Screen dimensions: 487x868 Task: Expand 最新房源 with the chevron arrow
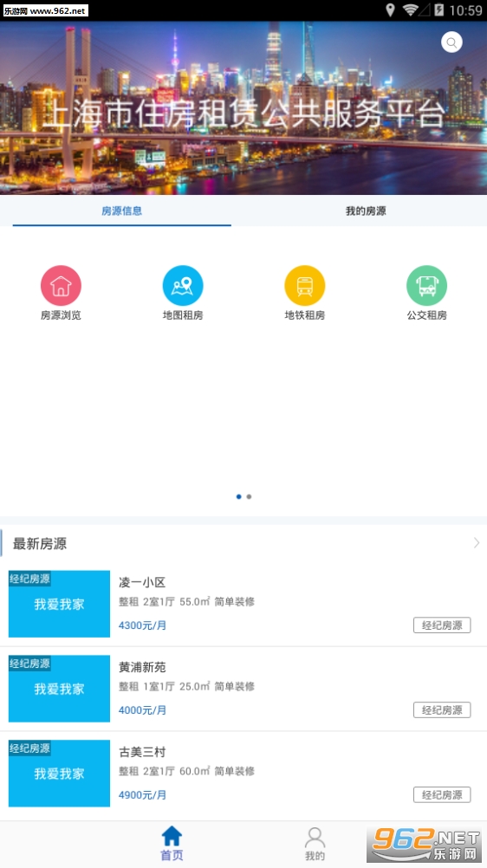click(x=477, y=543)
